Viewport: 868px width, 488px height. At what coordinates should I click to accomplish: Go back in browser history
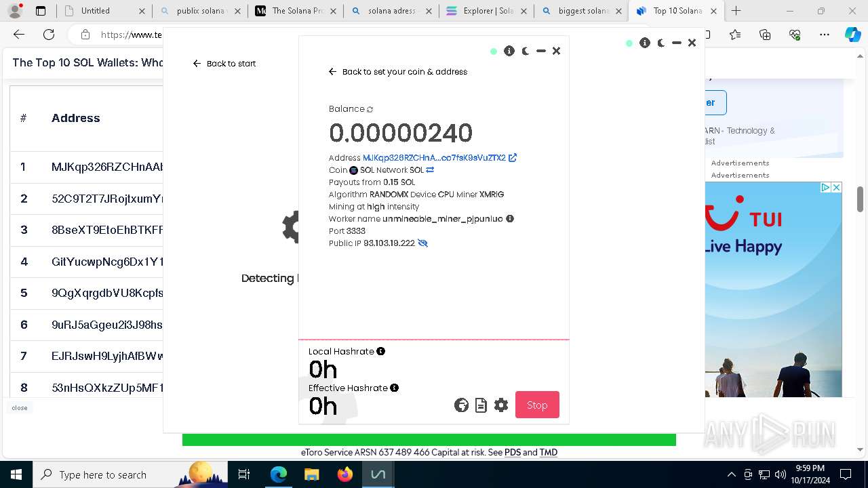19,35
